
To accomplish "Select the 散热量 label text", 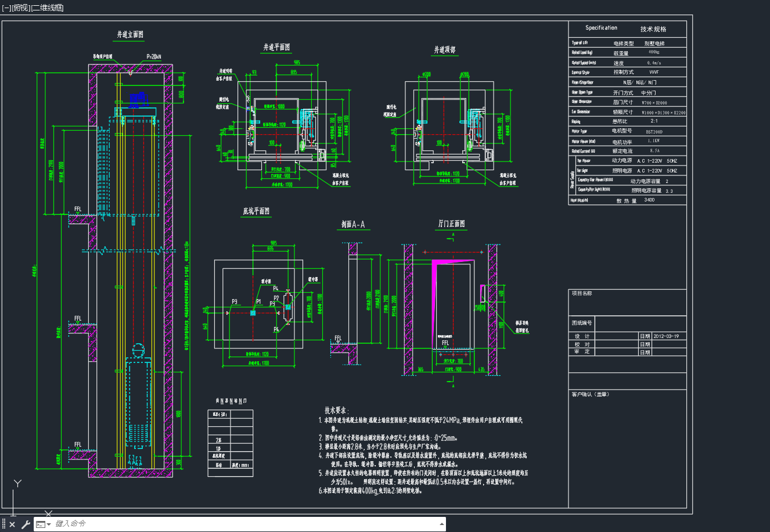I will click(627, 201).
